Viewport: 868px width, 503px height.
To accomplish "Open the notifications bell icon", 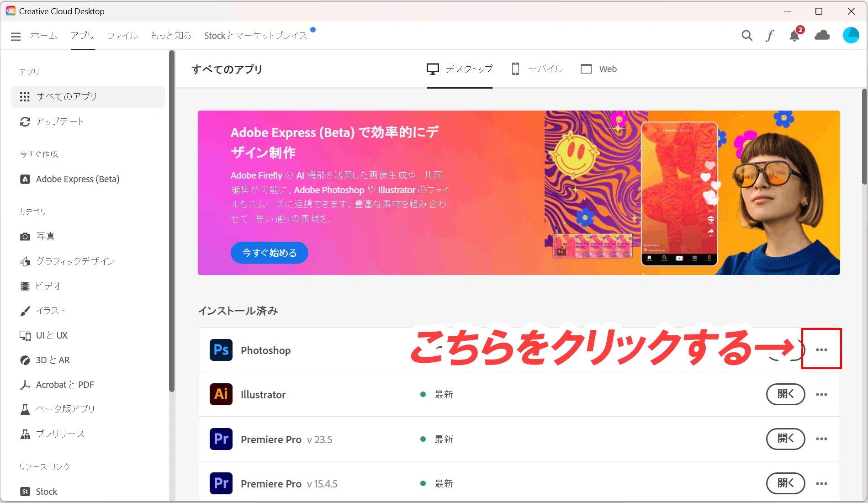I will click(x=795, y=35).
